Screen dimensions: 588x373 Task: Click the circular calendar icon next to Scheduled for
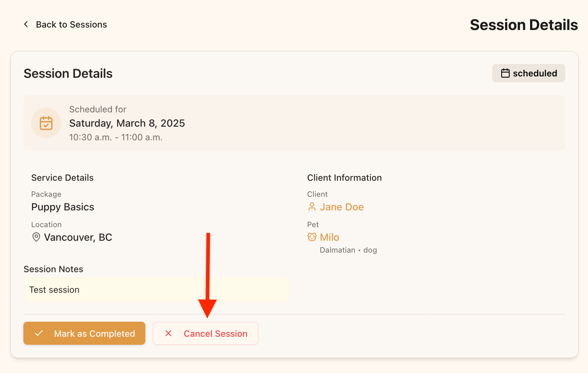pos(46,123)
